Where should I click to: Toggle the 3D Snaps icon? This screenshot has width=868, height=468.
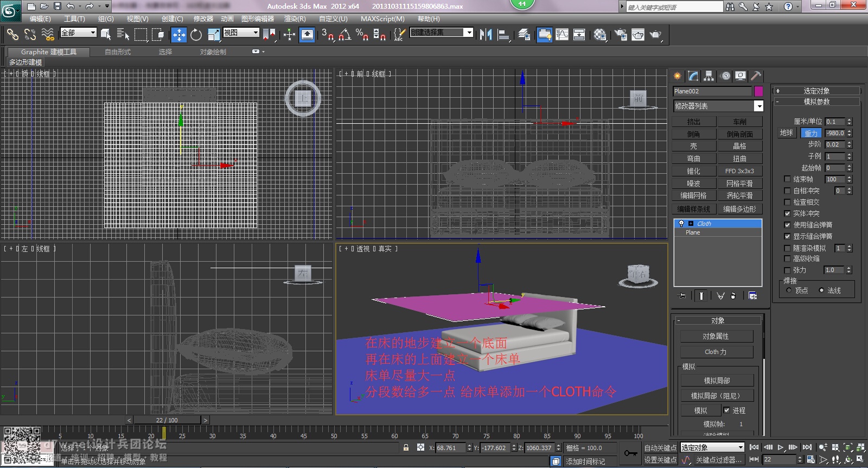point(327,35)
